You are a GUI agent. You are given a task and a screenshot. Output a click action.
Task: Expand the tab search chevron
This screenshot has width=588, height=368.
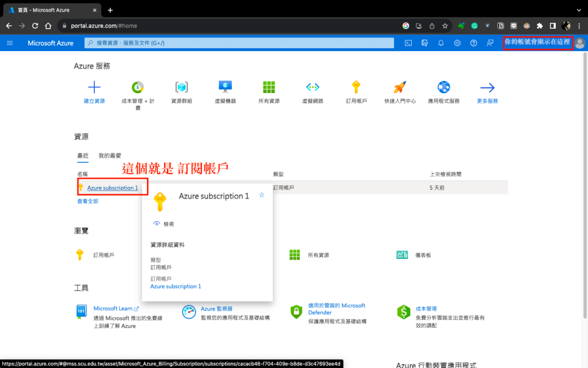579,10
